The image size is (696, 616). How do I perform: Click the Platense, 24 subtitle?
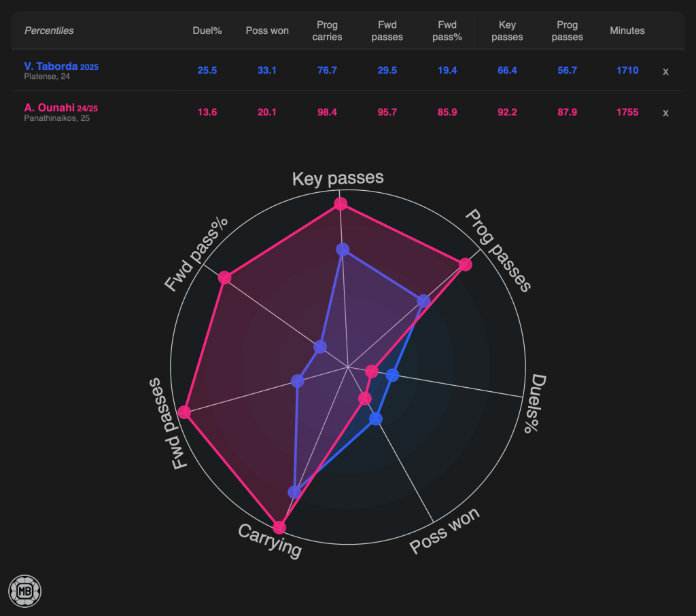coord(47,77)
